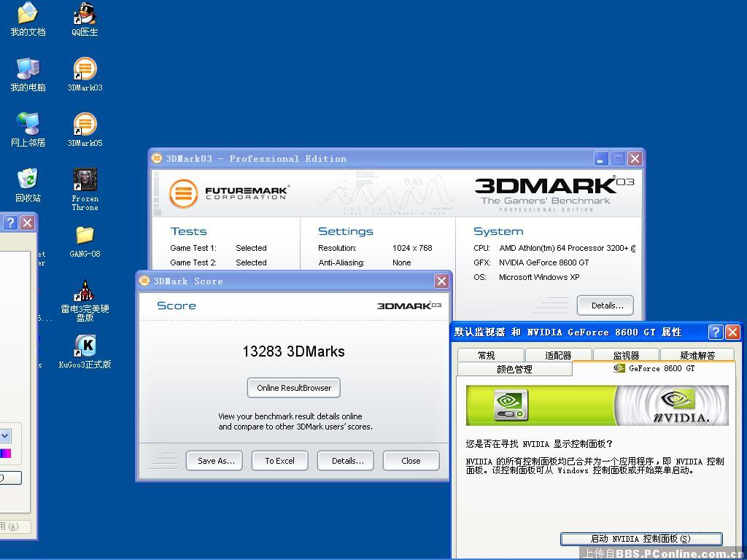Minimize the 3DMark03 Professional Edition window
This screenshot has height=560, width=747.
coord(601,158)
